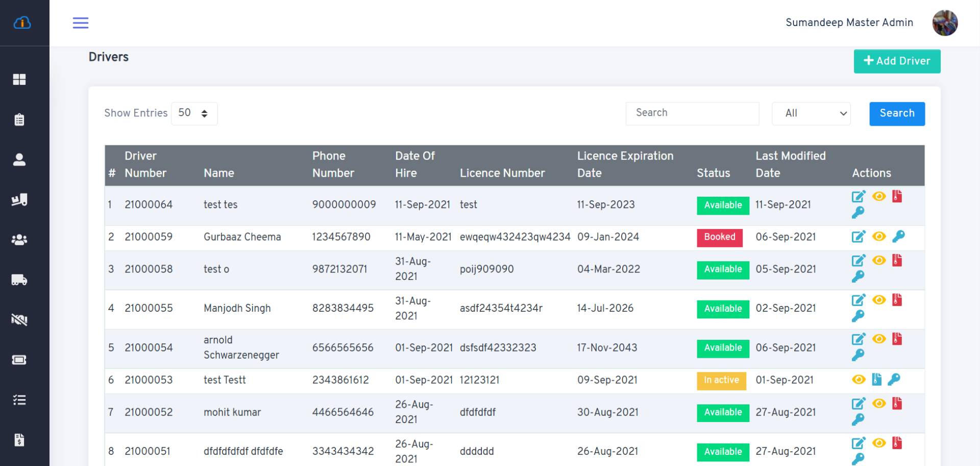This screenshot has width=980, height=466.
Task: Click licence number ewqeqw432423qw4234
Action: (x=515, y=237)
